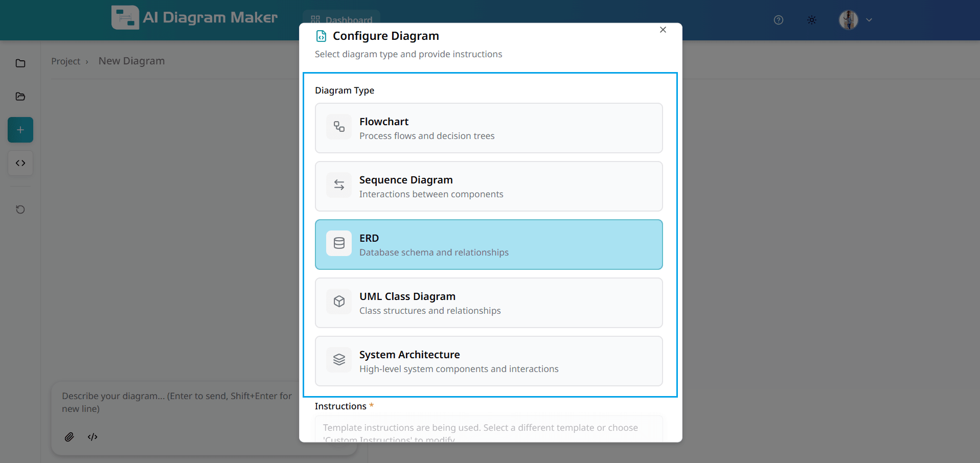
Task: Open the projects folder icon in the sidebar
Action: point(20,63)
